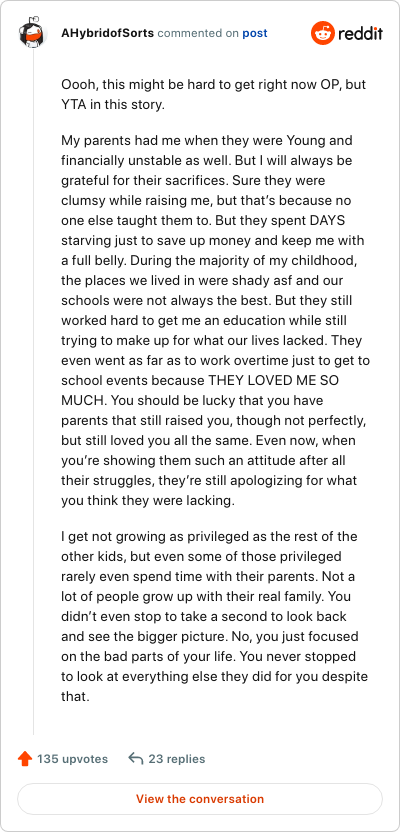Click the sentence "you think they were lacking."
Viewport: 400px width, 832px height.
pyautogui.click(x=147, y=501)
